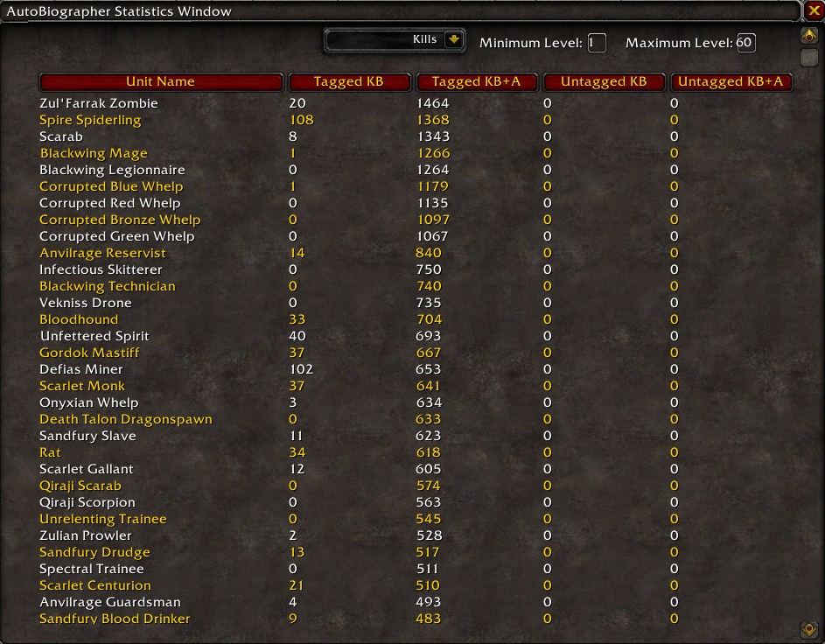Image resolution: width=825 pixels, height=644 pixels.
Task: Select the Spire Spiderling row name
Action: click(90, 120)
